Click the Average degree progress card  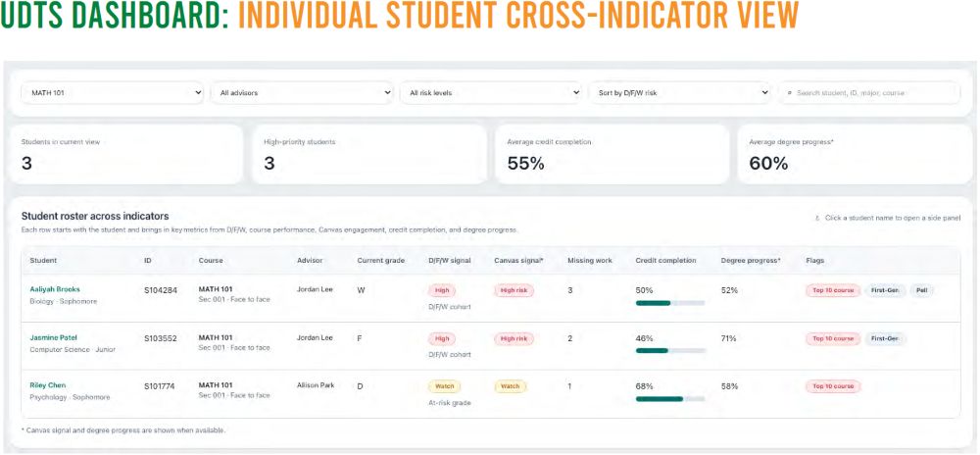point(855,154)
